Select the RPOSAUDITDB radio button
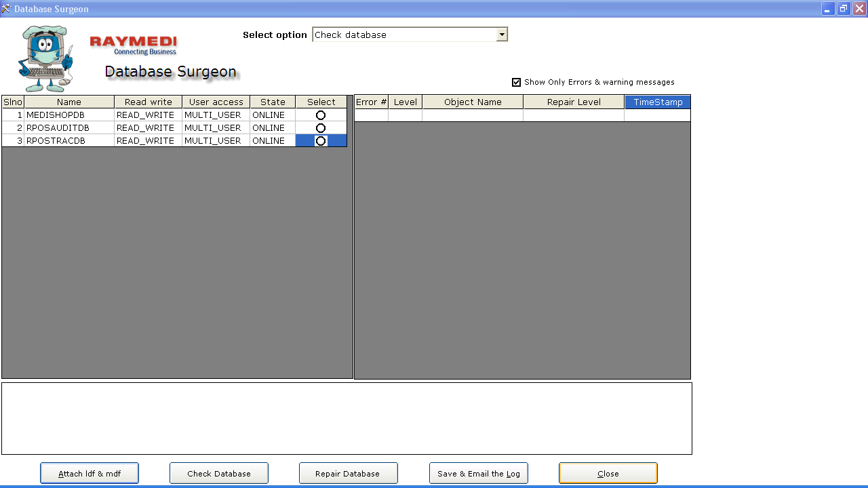Viewport: 868px width, 488px height. [321, 128]
